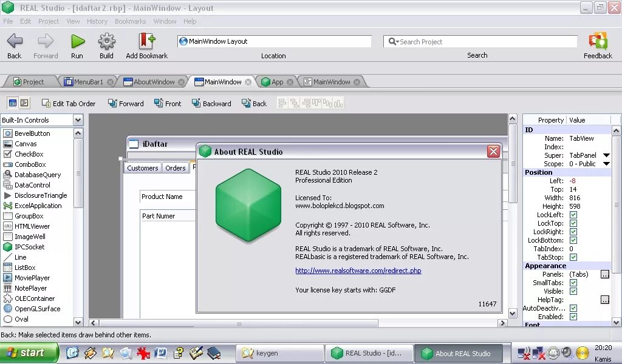This screenshot has width=622, height=364.
Task: Click the Location field MainWindow Layout
Action: point(274,41)
